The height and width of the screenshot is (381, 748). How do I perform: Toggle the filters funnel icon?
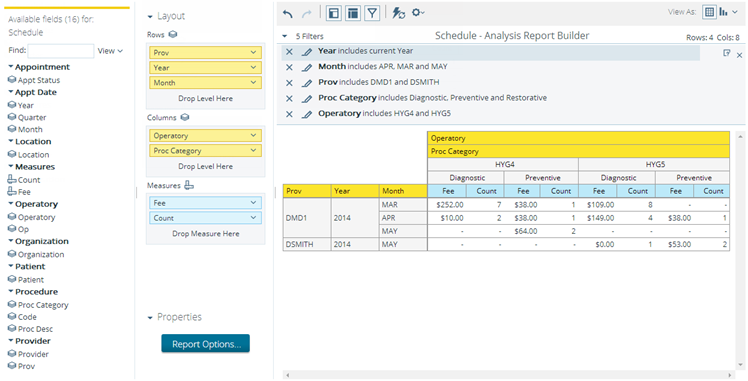click(x=372, y=13)
